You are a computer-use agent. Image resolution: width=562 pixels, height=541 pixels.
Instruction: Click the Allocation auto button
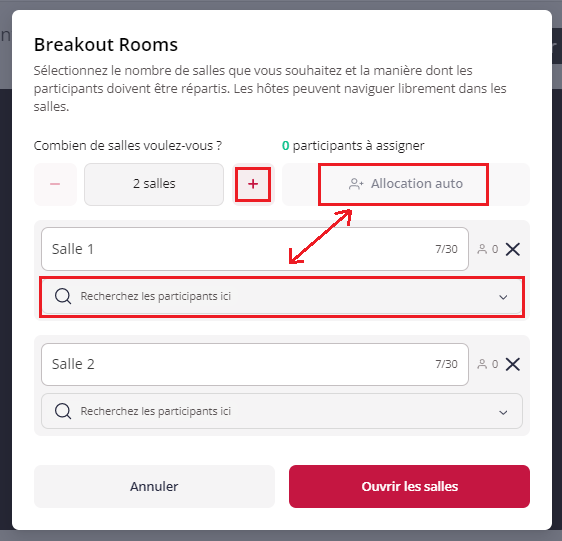(406, 184)
